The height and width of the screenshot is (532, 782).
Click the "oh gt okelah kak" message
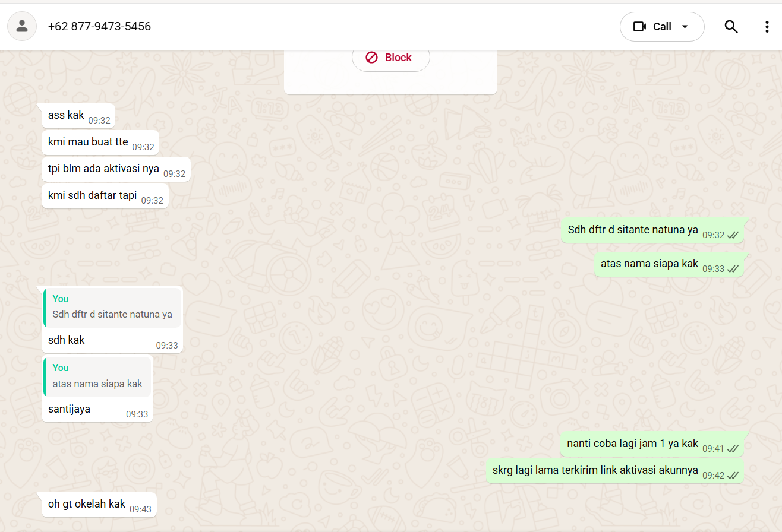[x=87, y=504]
